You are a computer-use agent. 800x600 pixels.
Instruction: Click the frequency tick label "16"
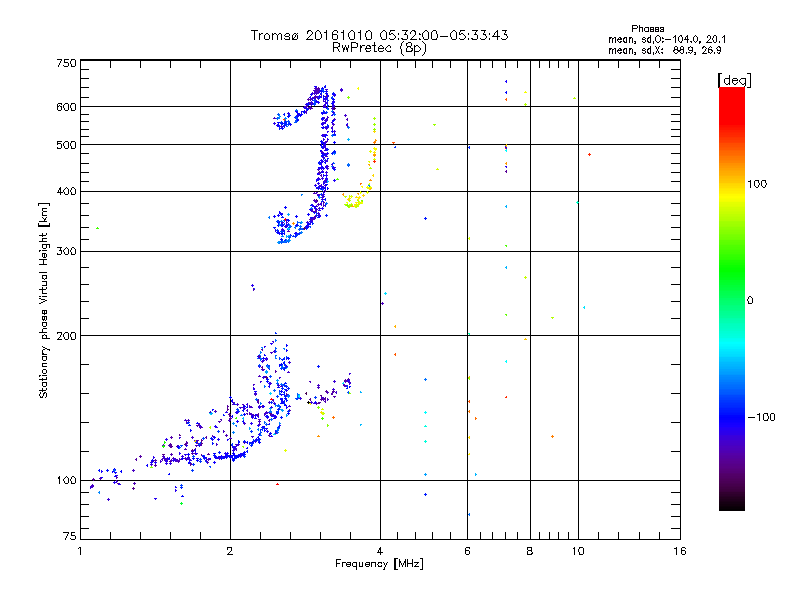tap(680, 551)
